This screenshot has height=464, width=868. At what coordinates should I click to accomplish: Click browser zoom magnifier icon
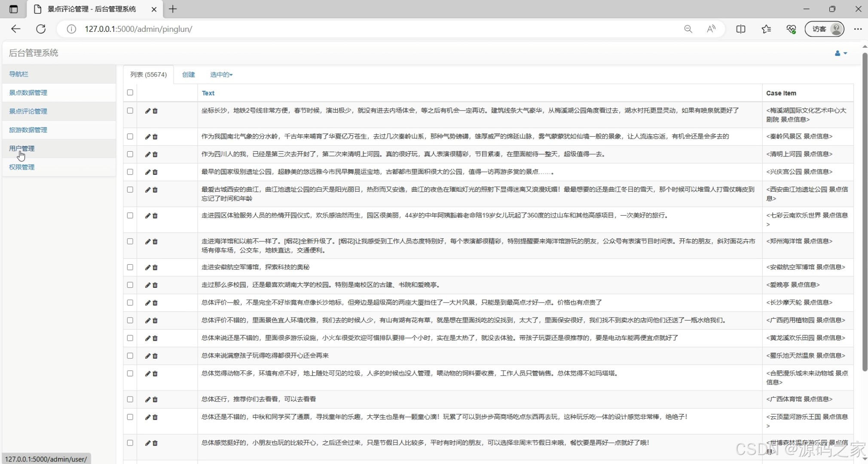[x=688, y=29]
